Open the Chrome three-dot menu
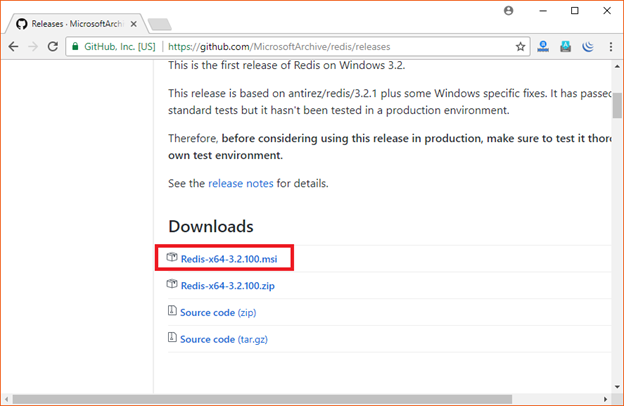This screenshot has width=624, height=406. [x=611, y=46]
